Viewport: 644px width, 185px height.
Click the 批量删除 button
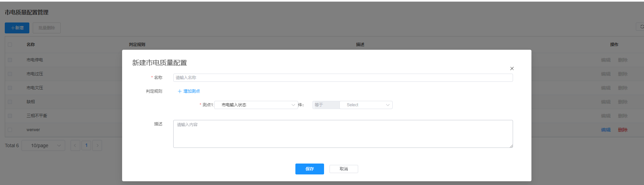coord(47,28)
